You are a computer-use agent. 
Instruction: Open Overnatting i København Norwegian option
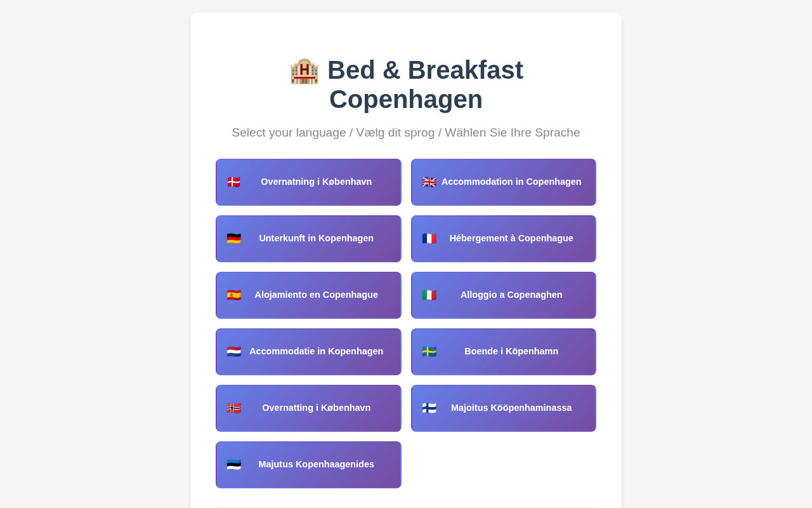point(308,408)
